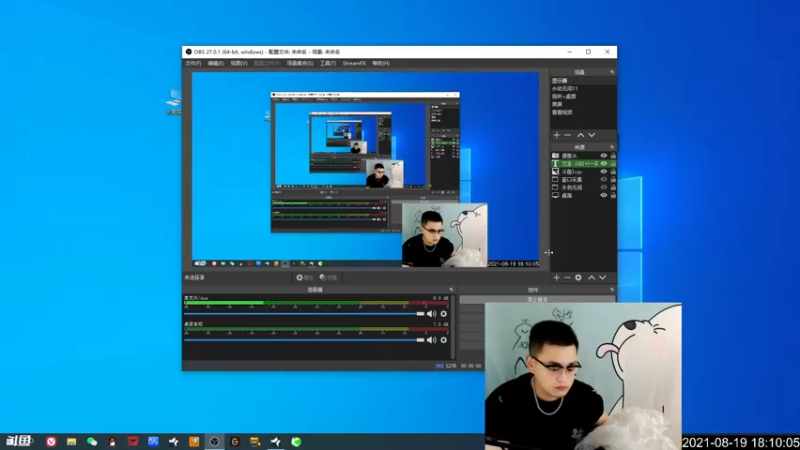Screen dimensions: 800x450
Task: Toggle lock on the logo image source
Action: pyautogui.click(x=613, y=172)
